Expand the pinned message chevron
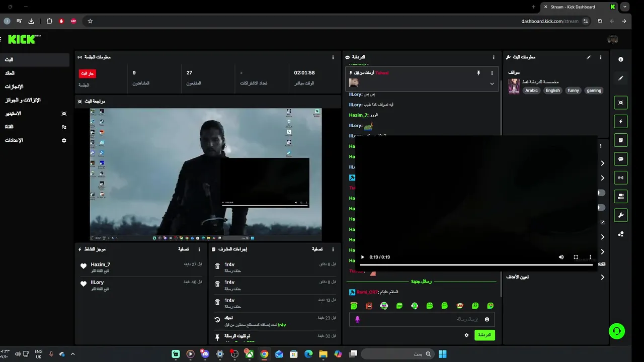Viewport: 644px width, 362px height. 492,83
